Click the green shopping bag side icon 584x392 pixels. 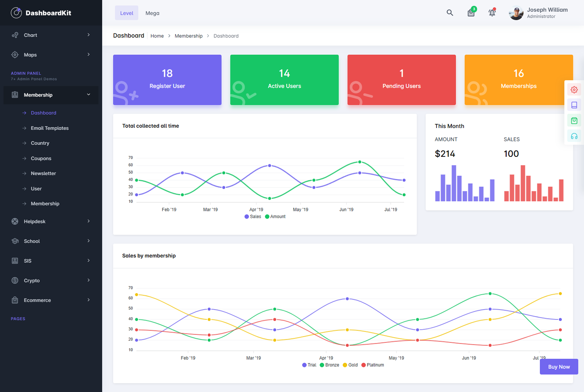pos(574,121)
